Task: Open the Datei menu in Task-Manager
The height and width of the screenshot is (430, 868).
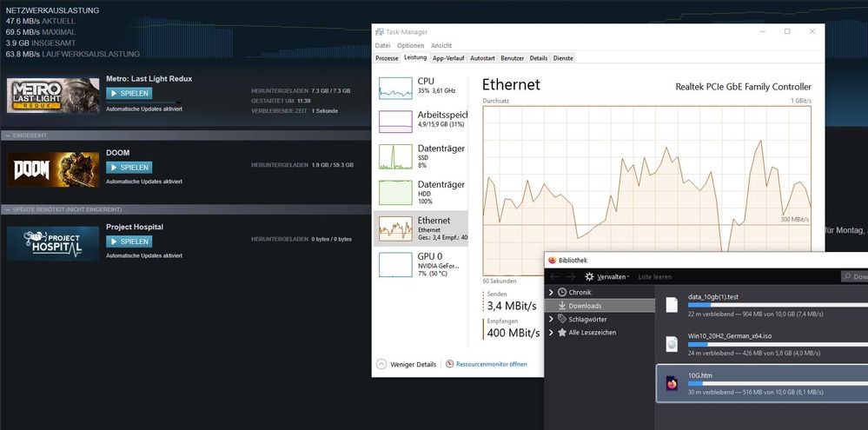Action: (x=382, y=45)
